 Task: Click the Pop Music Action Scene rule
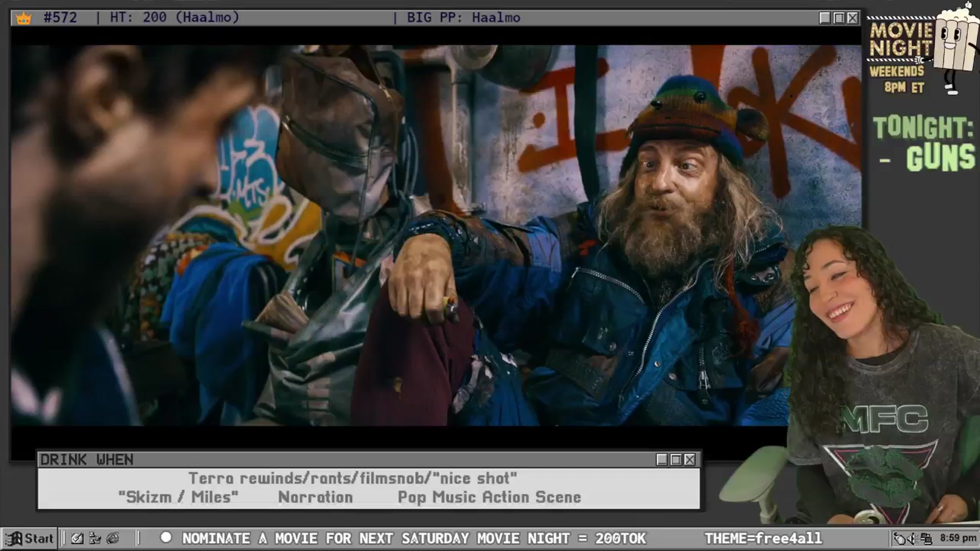[489, 497]
